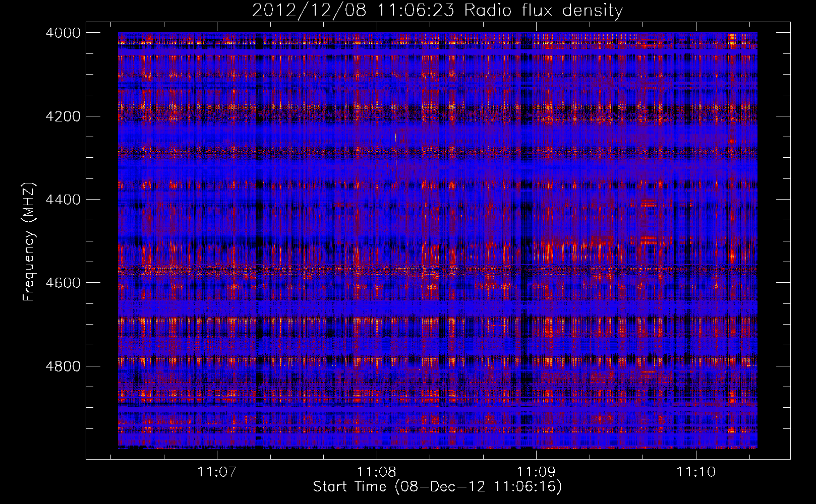This screenshot has height=504, width=816.
Task: Click the 'Frequency (MHZ)' axis title
Action: tap(29, 241)
